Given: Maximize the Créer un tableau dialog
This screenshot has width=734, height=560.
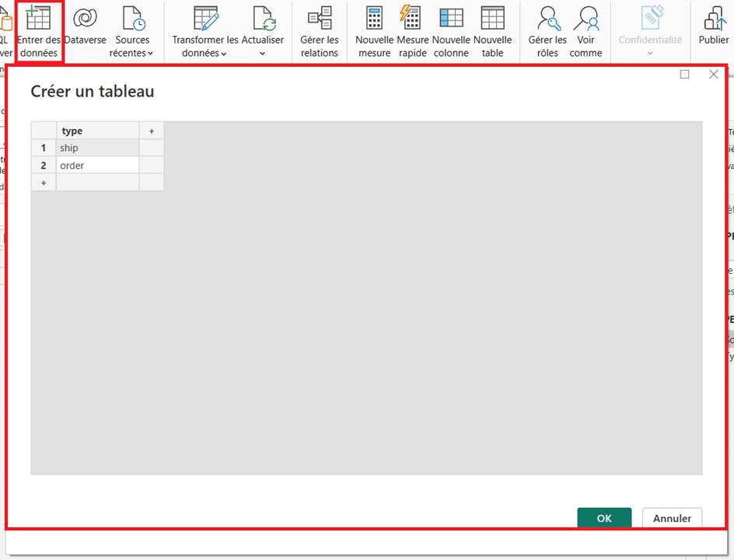Looking at the screenshot, I should point(685,75).
